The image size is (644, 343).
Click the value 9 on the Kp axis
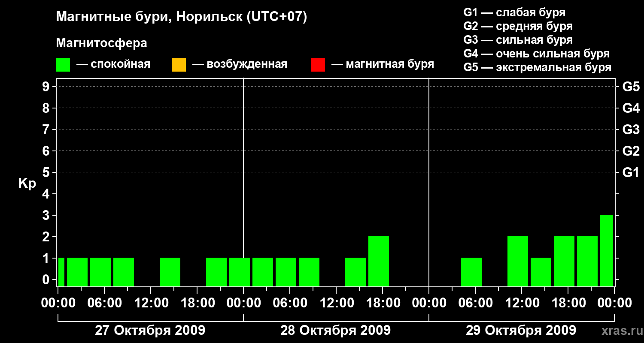(x=47, y=87)
